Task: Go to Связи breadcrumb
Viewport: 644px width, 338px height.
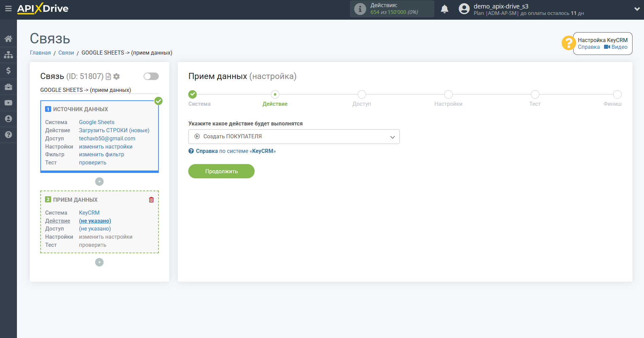Action: (66, 53)
